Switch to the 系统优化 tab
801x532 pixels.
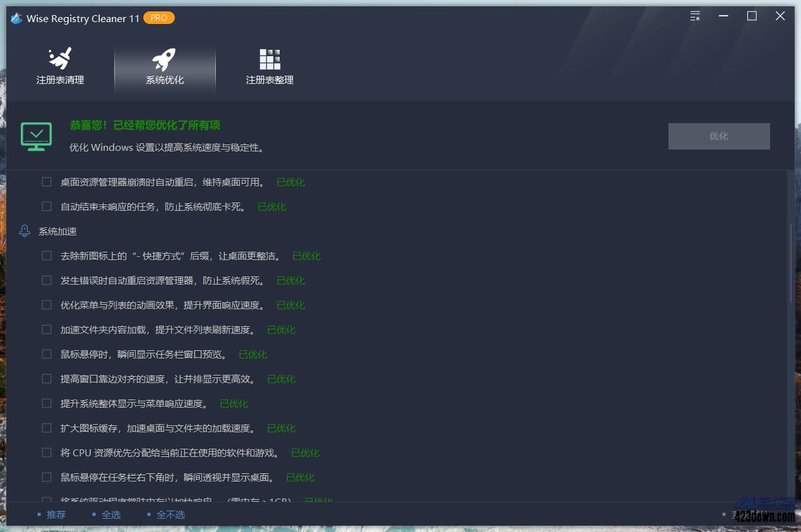tap(165, 68)
